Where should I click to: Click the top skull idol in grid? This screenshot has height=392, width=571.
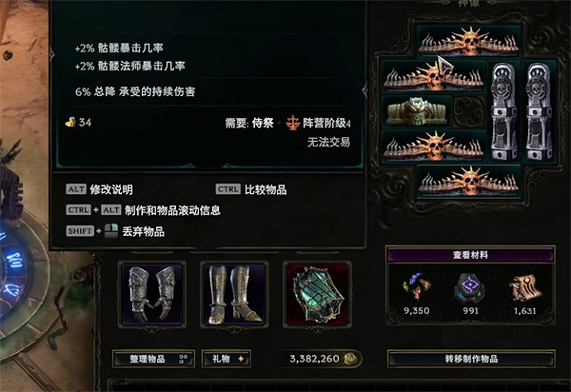tap(468, 41)
